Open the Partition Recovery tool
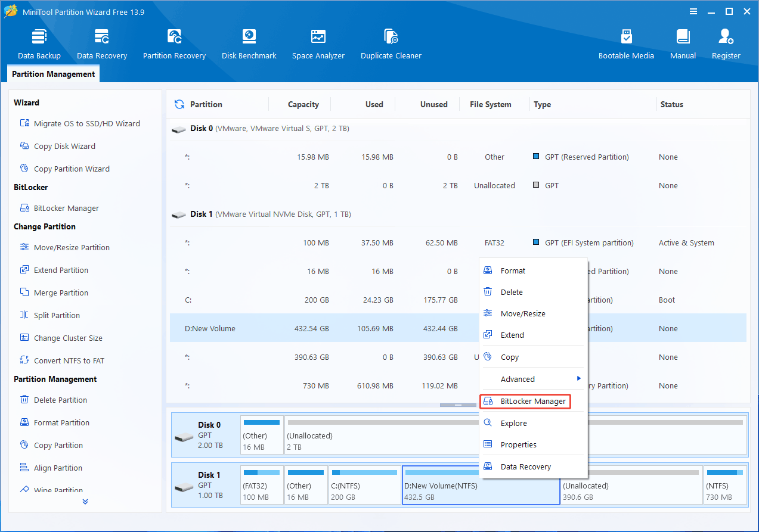759x532 pixels. pyautogui.click(x=174, y=43)
